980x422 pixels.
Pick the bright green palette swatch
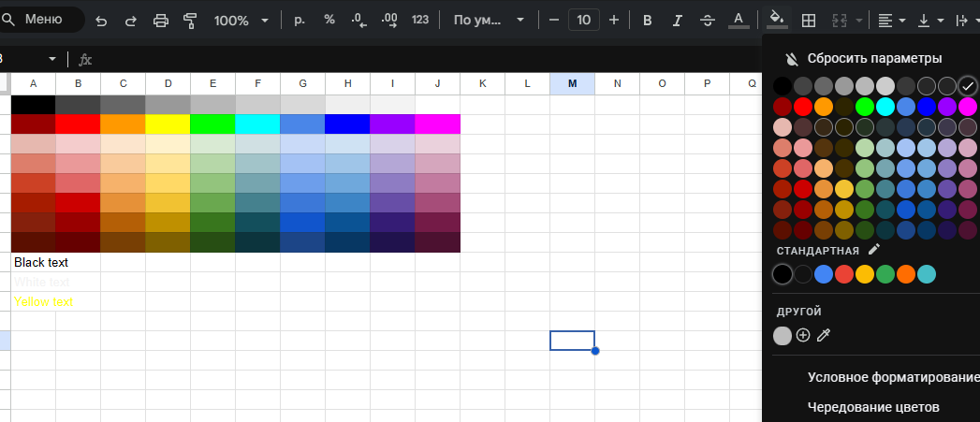(x=864, y=107)
